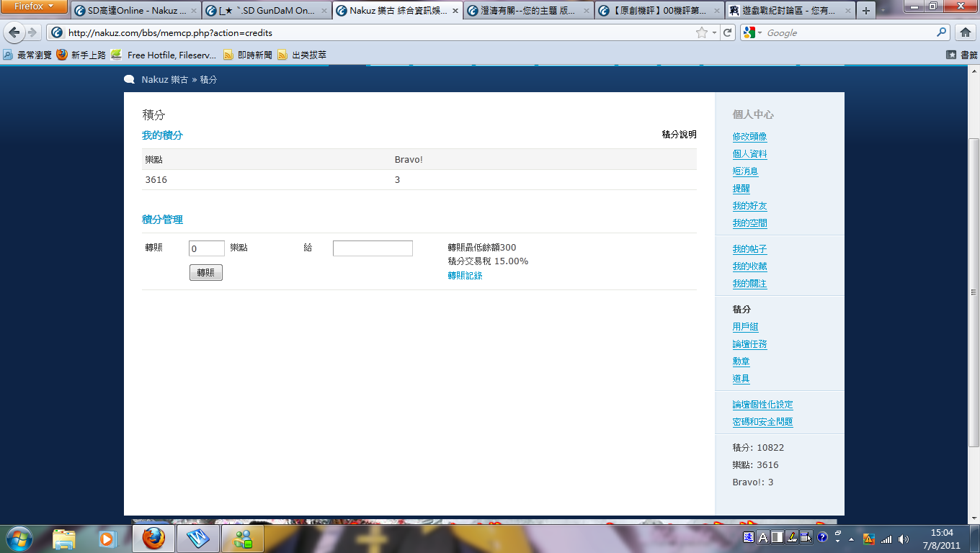Open the Windows Start orb
Viewport: 980px width, 553px height.
tap(18, 538)
